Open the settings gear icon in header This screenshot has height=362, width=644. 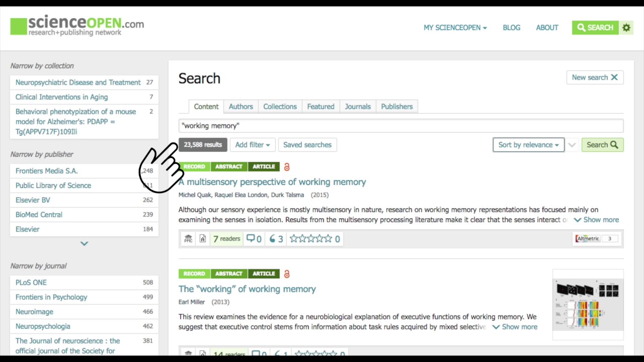626,28
